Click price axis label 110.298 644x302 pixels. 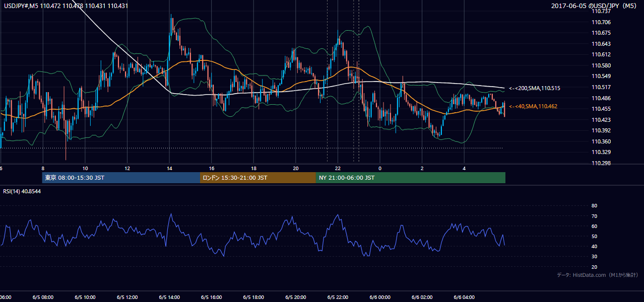[602, 163]
